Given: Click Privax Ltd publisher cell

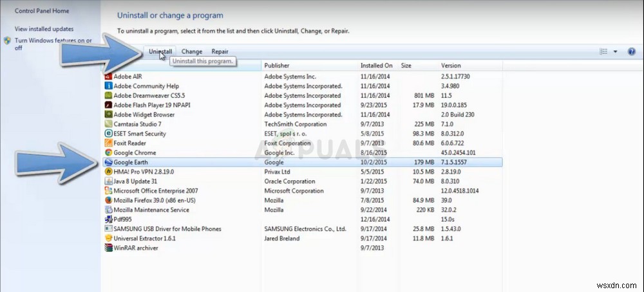Looking at the screenshot, I should point(277,172).
